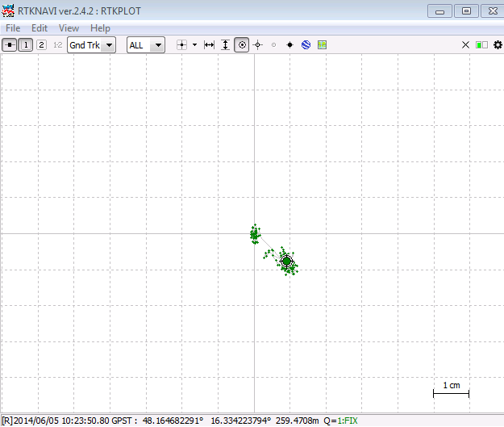Open options with the gear icon
504x427 pixels.
point(497,45)
